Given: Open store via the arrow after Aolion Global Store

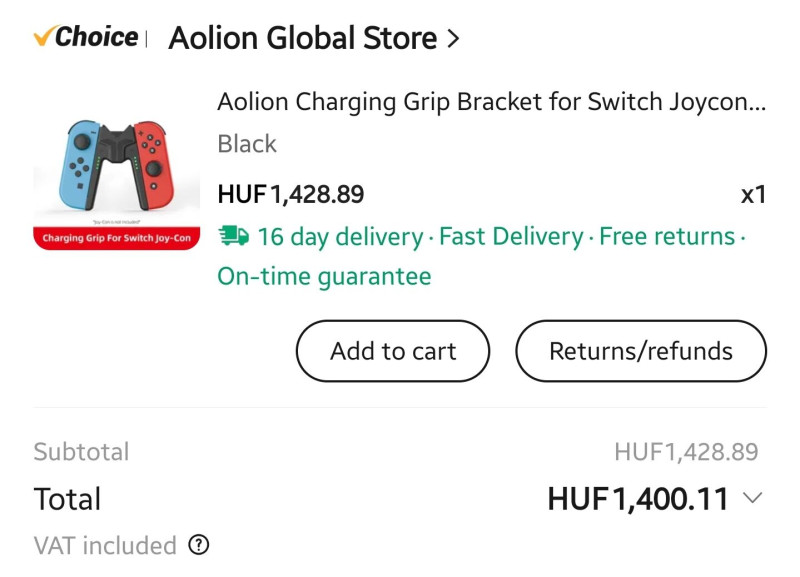Looking at the screenshot, I should pyautogui.click(x=453, y=39).
